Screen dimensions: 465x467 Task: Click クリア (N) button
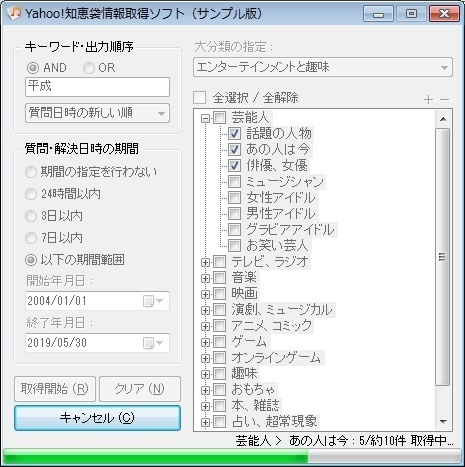pyautogui.click(x=140, y=389)
